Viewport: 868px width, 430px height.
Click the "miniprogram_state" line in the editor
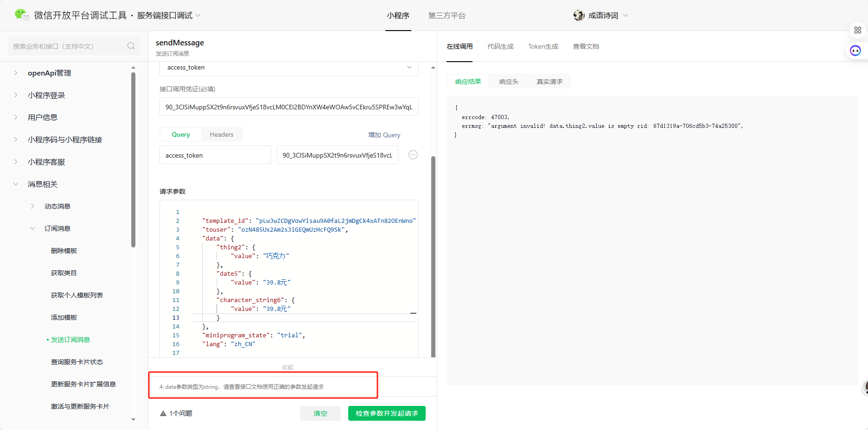pos(254,335)
